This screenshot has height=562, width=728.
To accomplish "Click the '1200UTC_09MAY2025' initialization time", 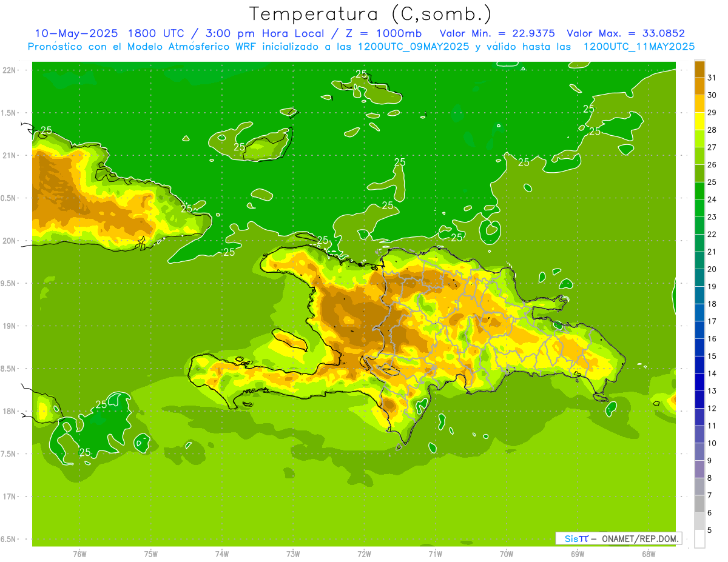I will (414, 47).
